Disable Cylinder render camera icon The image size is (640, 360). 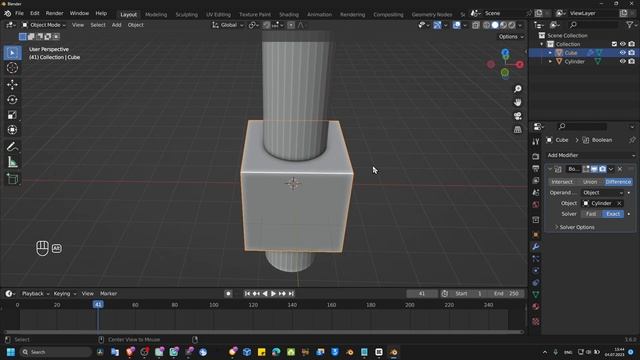pyautogui.click(x=631, y=61)
